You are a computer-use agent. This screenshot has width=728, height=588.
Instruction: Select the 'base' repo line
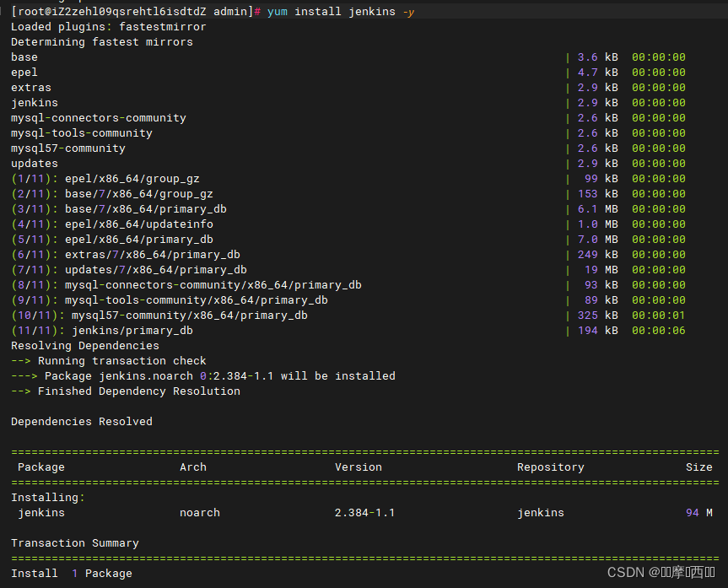tap(348, 57)
